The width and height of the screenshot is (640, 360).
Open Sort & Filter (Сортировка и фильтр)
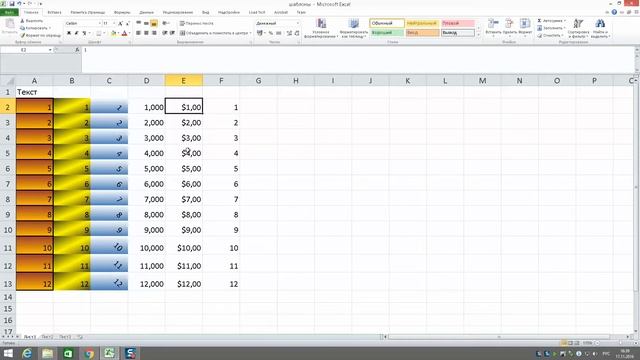(578, 29)
